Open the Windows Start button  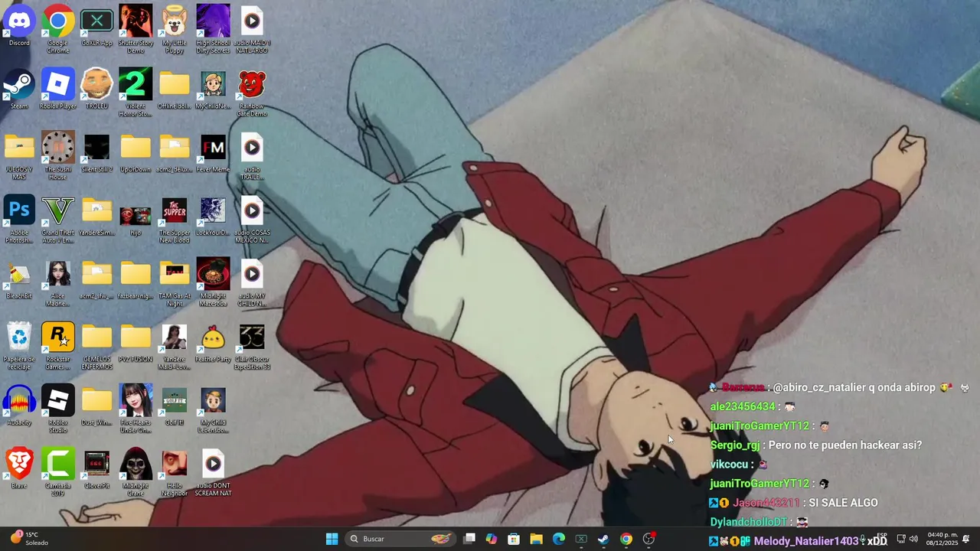coord(332,539)
